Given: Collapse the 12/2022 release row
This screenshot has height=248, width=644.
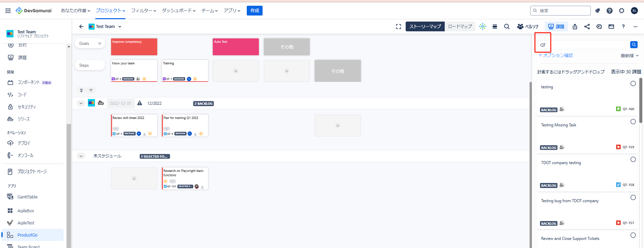Looking at the screenshot, I should [x=81, y=103].
